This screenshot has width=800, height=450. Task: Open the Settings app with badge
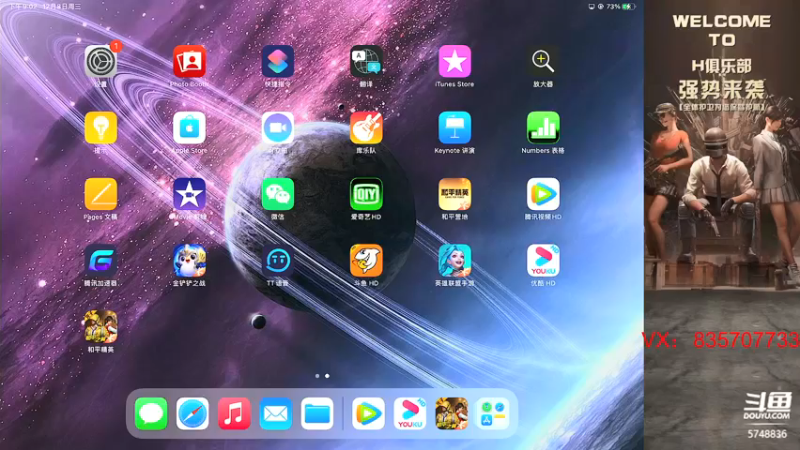[x=101, y=61]
